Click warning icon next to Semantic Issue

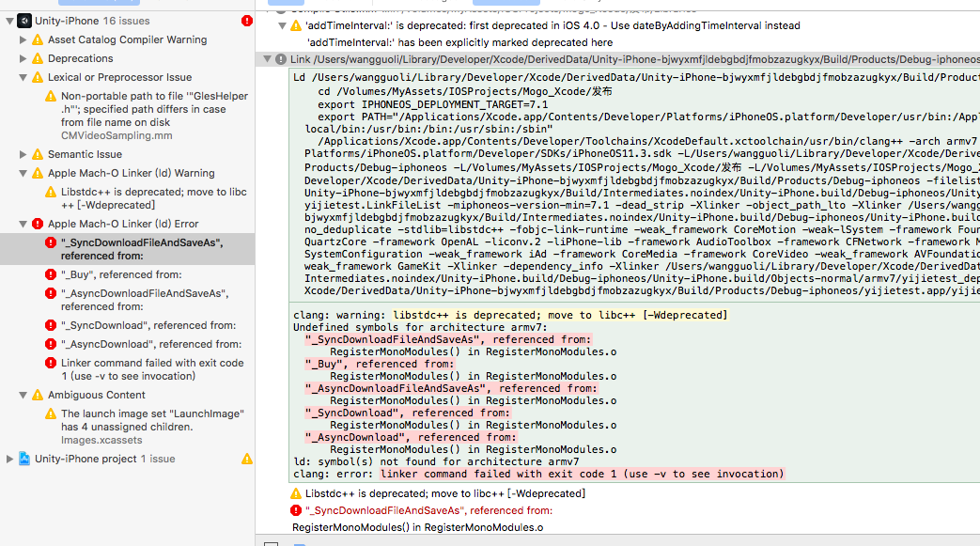tap(38, 154)
